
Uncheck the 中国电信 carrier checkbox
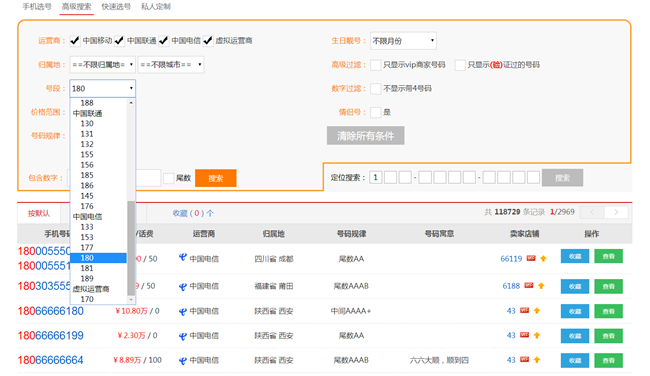pos(163,41)
